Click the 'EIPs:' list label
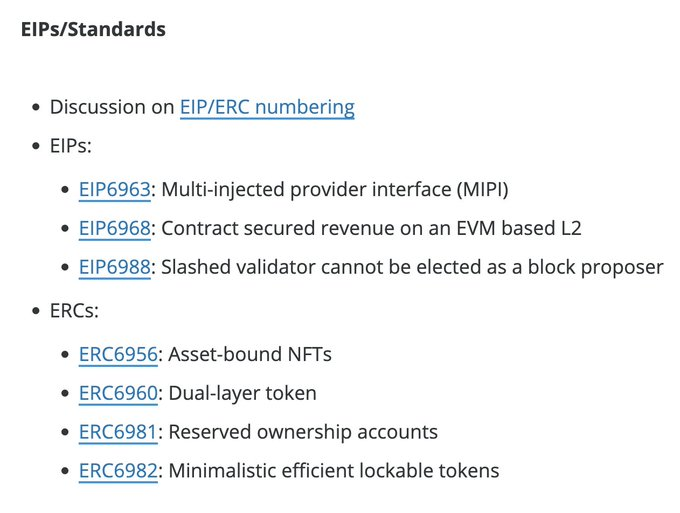The height and width of the screenshot is (513, 680). (x=71, y=146)
